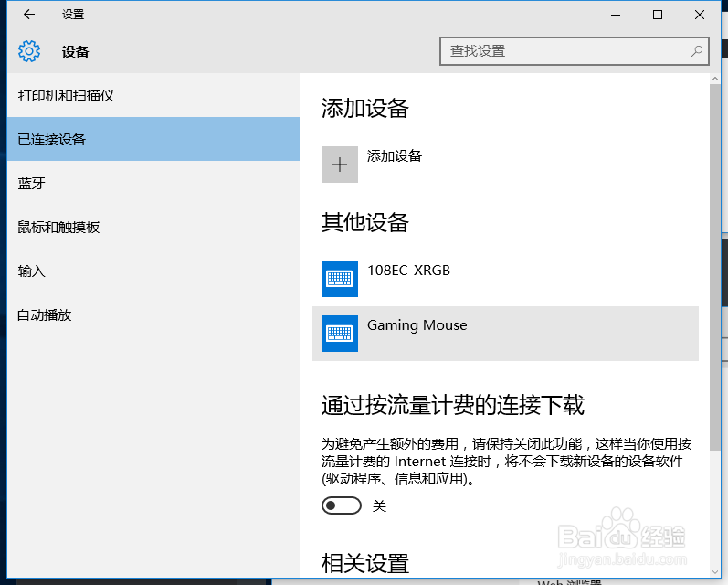728x585 pixels.
Task: Click the 关 label beside the toggle
Action: pos(379,506)
